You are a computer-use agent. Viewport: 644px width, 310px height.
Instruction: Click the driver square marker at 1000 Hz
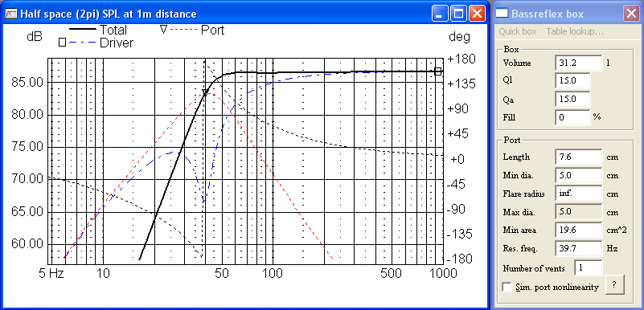tap(438, 71)
